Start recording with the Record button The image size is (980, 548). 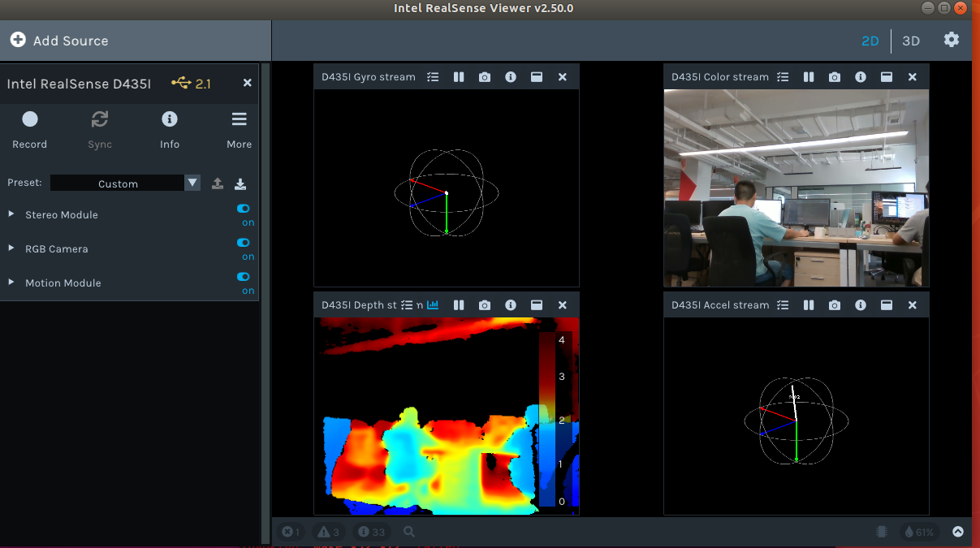30,130
